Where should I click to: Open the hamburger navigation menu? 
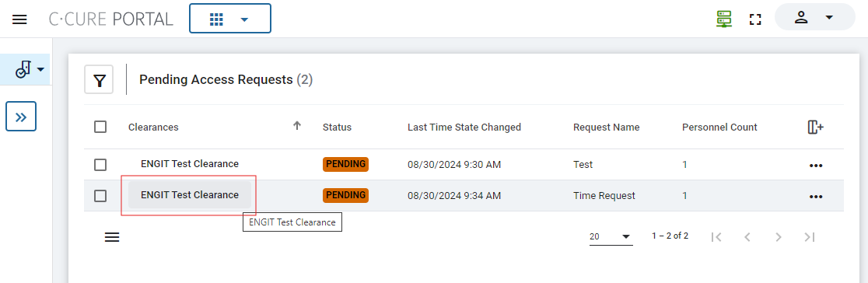pos(19,19)
